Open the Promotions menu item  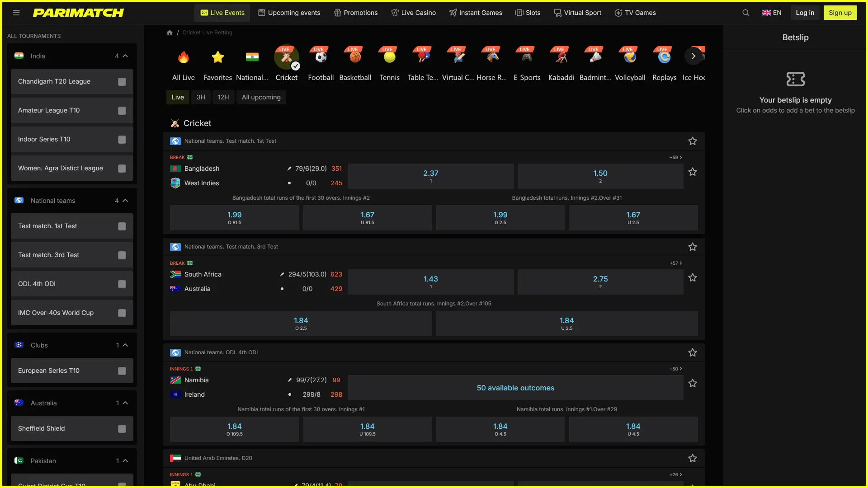[x=356, y=13]
